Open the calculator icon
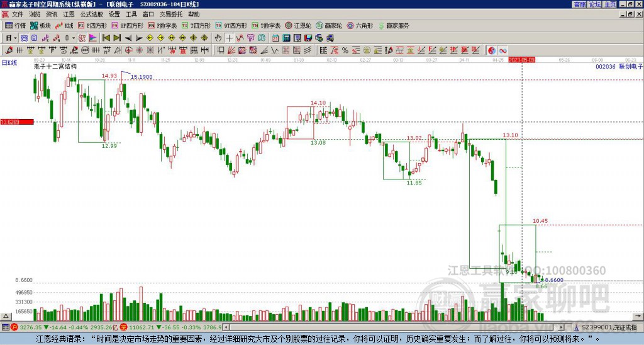This screenshot has width=644, height=345. (x=286, y=38)
